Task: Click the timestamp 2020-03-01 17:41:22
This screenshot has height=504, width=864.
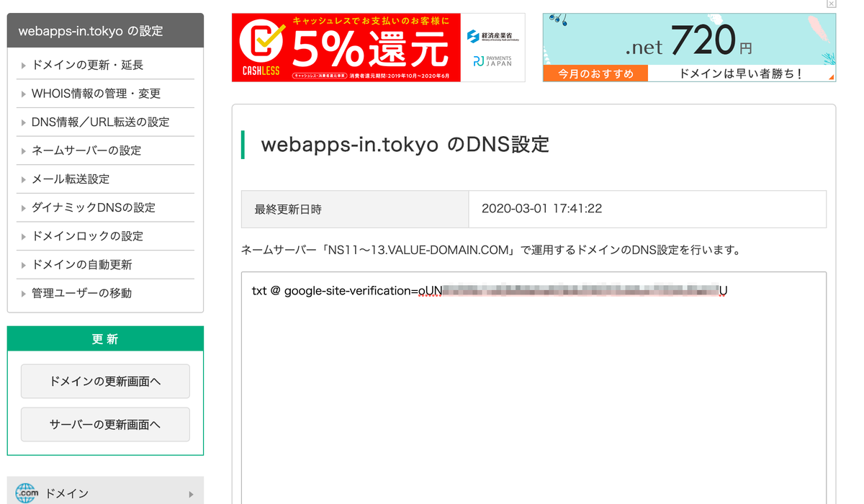Action: tap(541, 209)
